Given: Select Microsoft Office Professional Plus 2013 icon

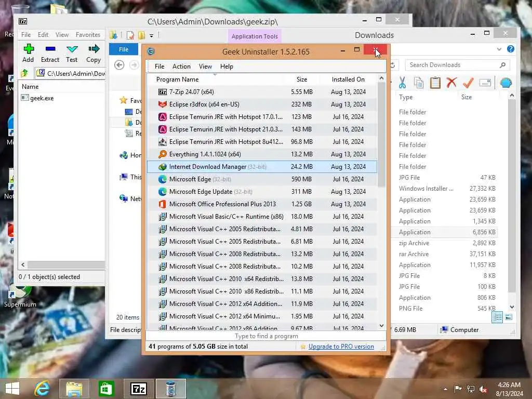Looking at the screenshot, I should pyautogui.click(x=163, y=204).
